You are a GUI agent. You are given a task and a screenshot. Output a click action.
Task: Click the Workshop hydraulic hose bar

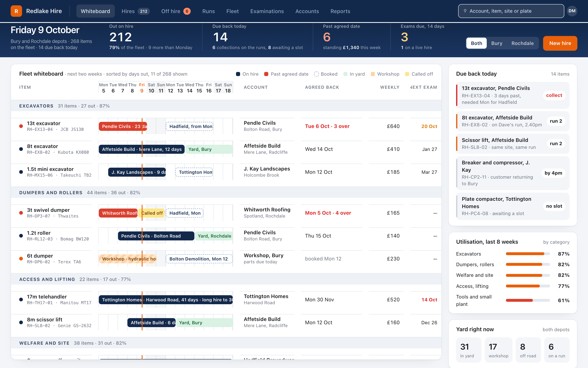coord(128,259)
